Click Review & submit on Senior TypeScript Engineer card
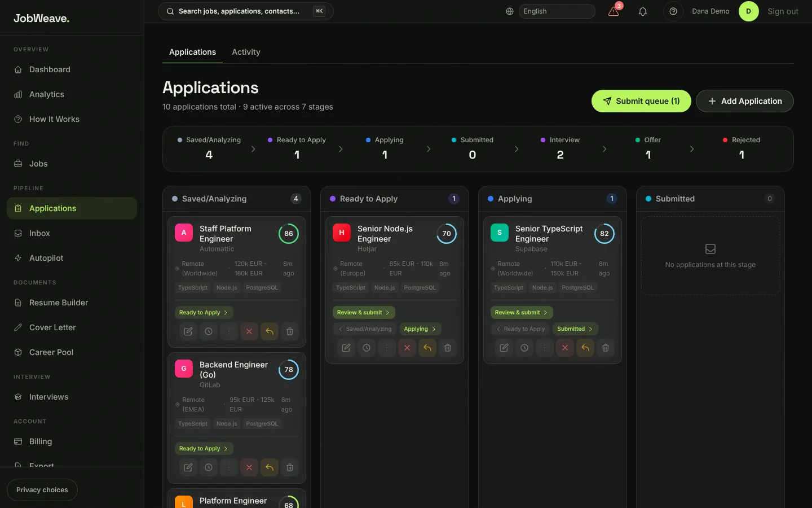Viewport: 812px width, 508px height. tap(522, 312)
